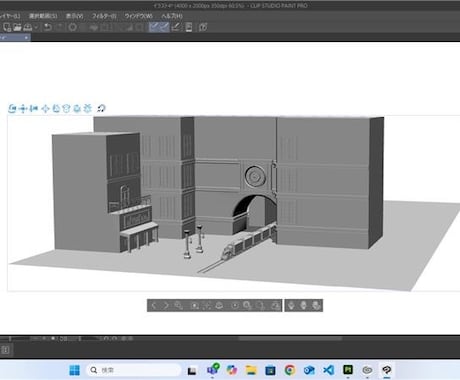This screenshot has height=380, width=460.
Task: Click first icon in right launcher group
Action: [291, 305]
